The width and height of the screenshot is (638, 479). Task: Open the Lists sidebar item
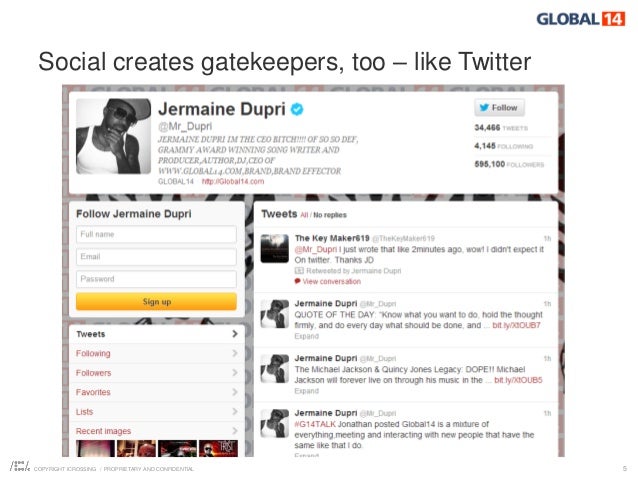(x=157, y=411)
